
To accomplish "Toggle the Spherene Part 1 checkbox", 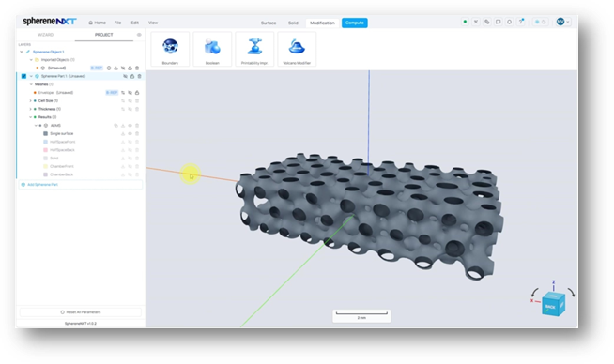I will pos(23,76).
